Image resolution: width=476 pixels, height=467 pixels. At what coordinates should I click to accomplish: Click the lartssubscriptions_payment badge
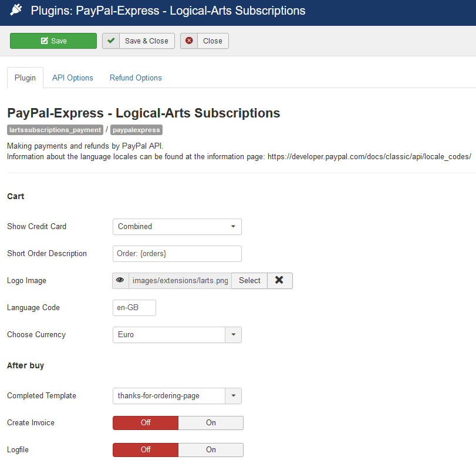click(55, 130)
